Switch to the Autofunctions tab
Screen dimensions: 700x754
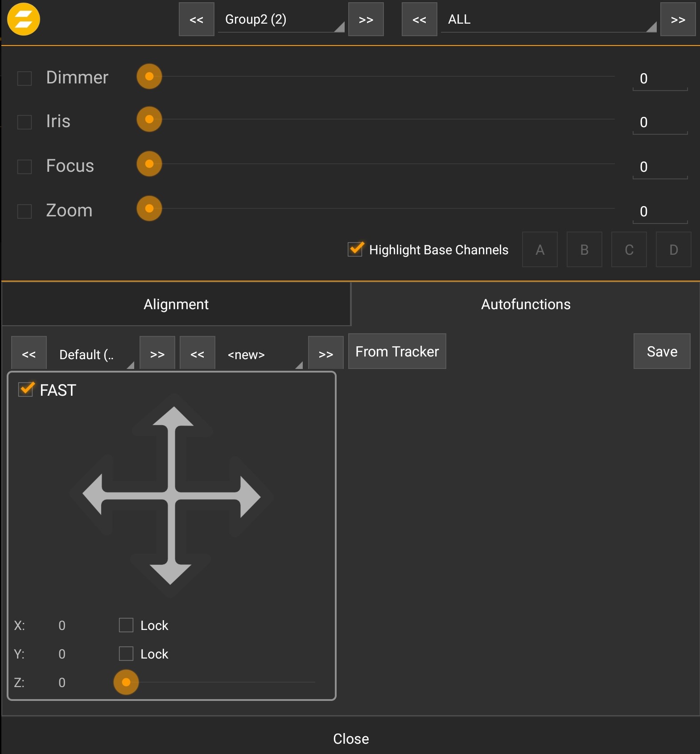pyautogui.click(x=525, y=304)
